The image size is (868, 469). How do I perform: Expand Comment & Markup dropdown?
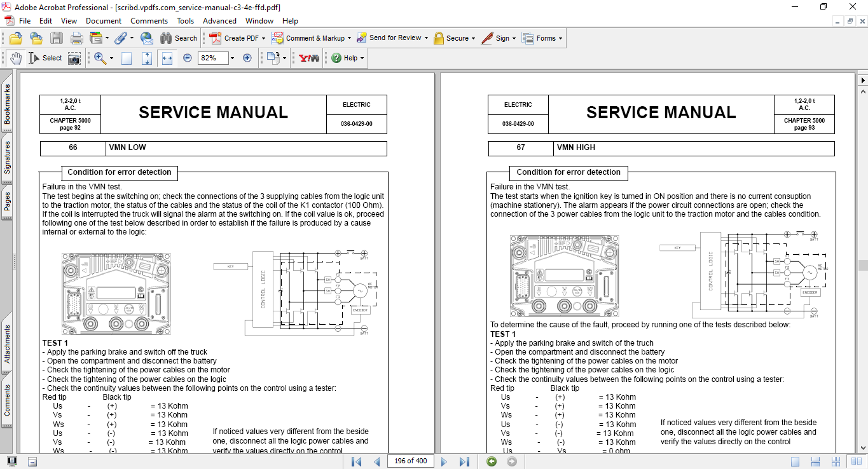pyautogui.click(x=349, y=38)
